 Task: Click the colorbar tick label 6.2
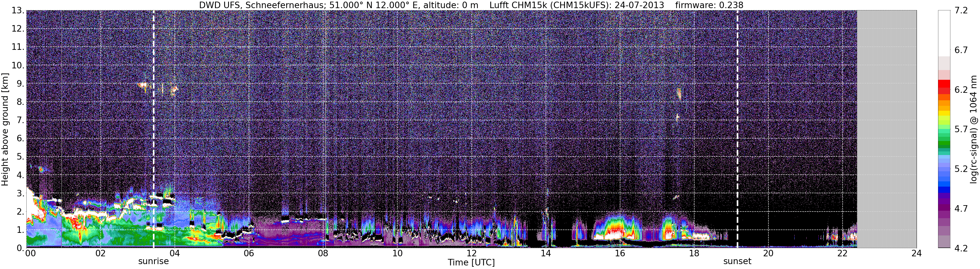click(x=961, y=90)
